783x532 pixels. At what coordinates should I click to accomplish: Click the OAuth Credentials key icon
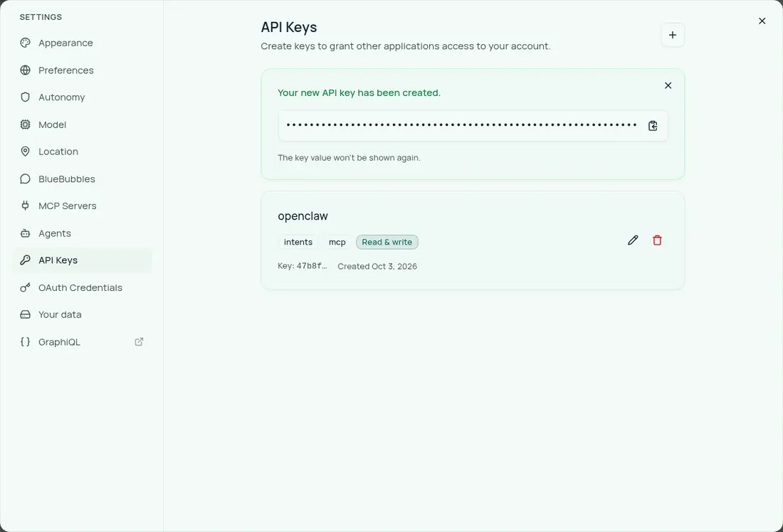point(25,288)
